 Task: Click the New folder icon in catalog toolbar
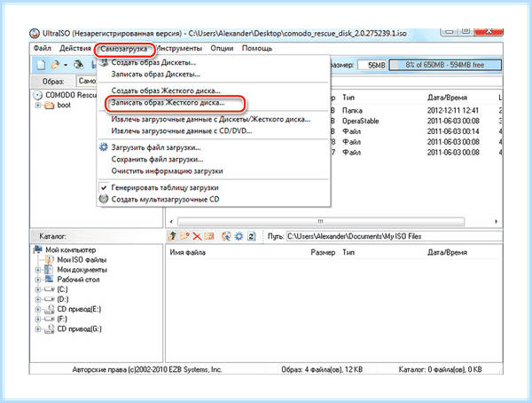185,236
